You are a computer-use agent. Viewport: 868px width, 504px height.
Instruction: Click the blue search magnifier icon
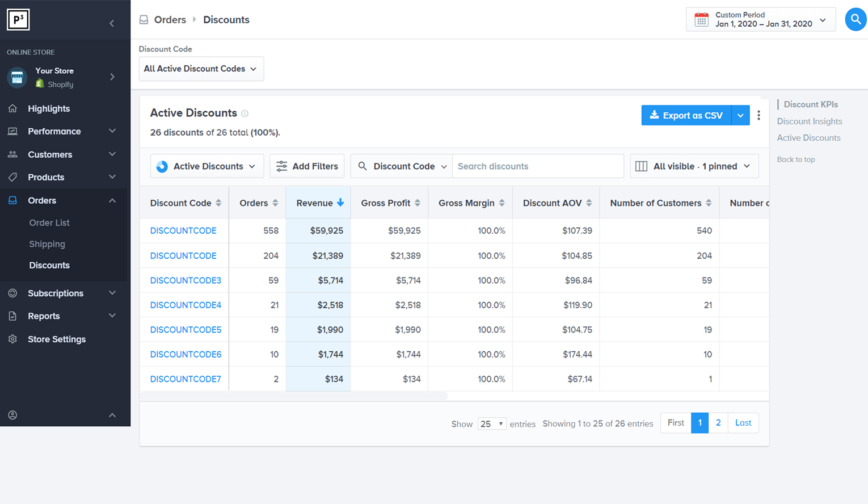click(855, 19)
